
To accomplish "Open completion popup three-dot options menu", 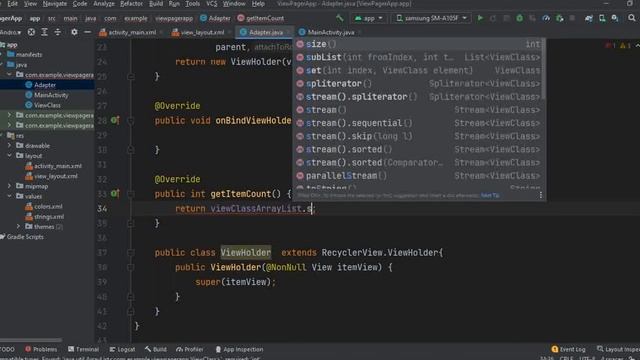I will pos(540,196).
